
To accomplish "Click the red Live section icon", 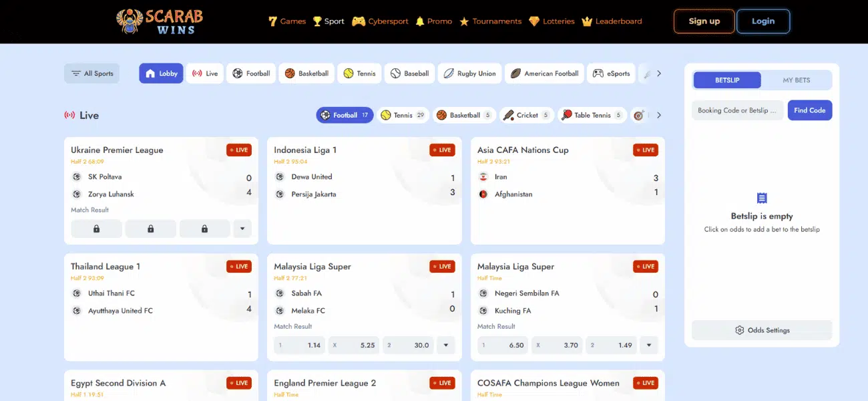I will pyautogui.click(x=69, y=115).
